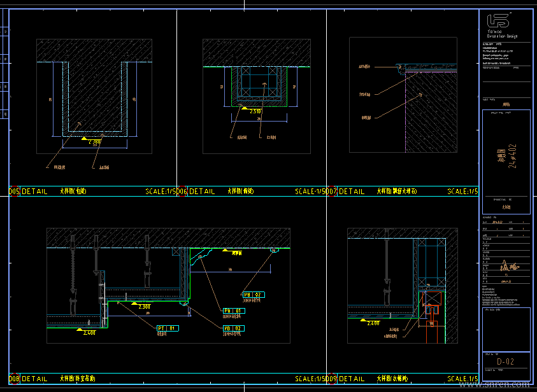Click the D09 red circle detail marker
537x392 pixels.
pos(331,379)
